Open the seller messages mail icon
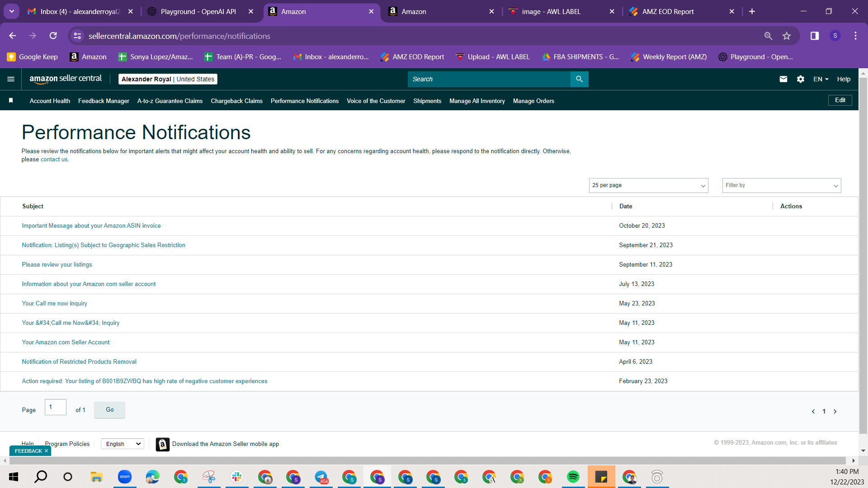Viewport: 868px width, 488px height. [x=783, y=79]
